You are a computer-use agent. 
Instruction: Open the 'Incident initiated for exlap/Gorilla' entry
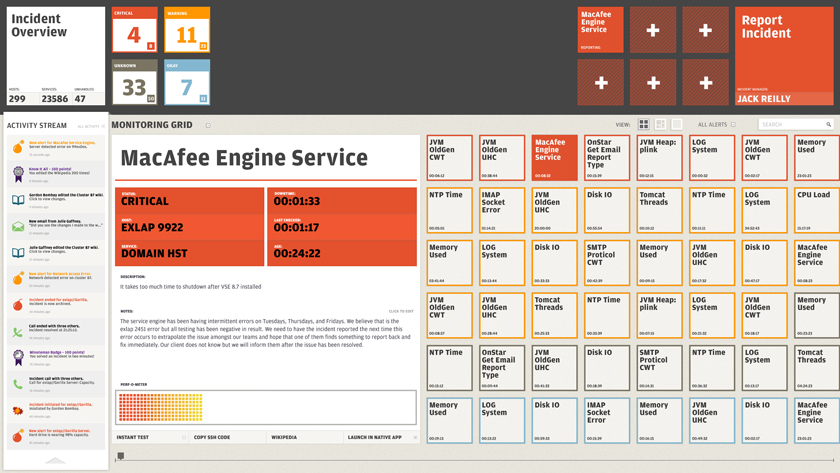[x=56, y=410]
